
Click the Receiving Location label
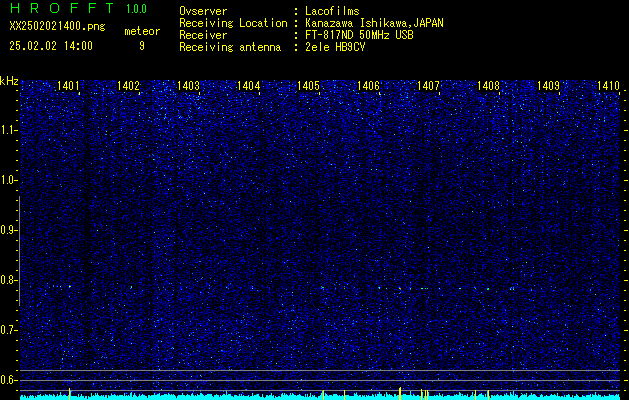coord(233,23)
